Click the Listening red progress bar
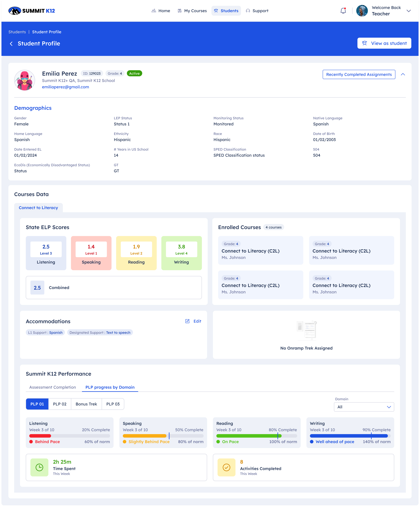420x510 pixels. point(40,436)
